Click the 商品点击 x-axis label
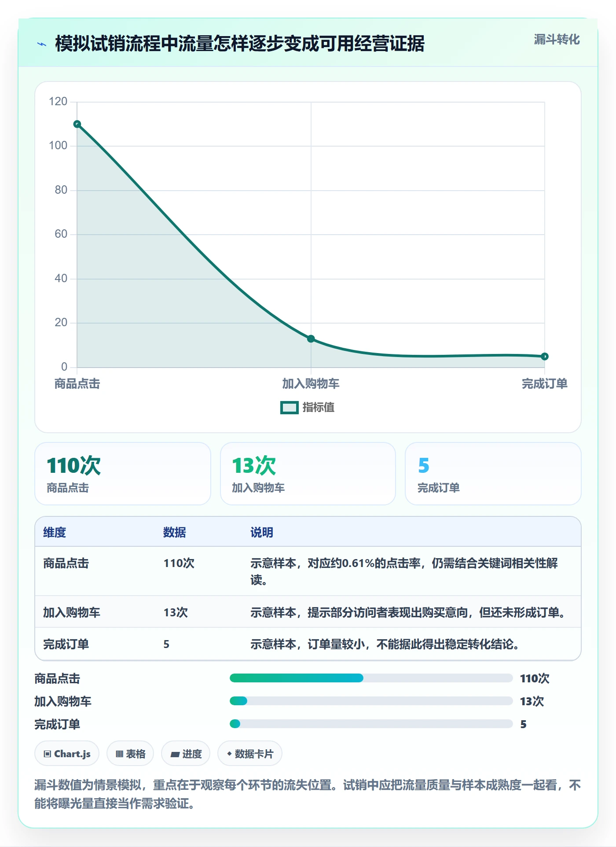This screenshot has height=847, width=616. [x=77, y=384]
